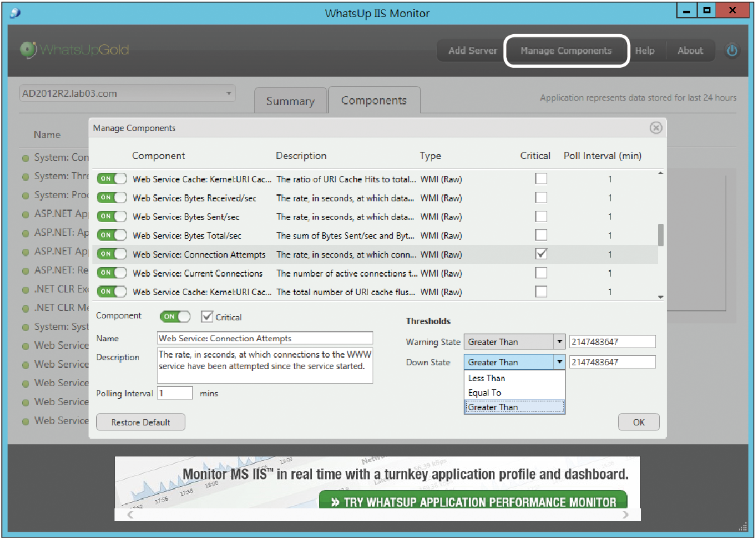Click status dot beside System: Con row
This screenshot has width=756, height=540.
coord(25,158)
